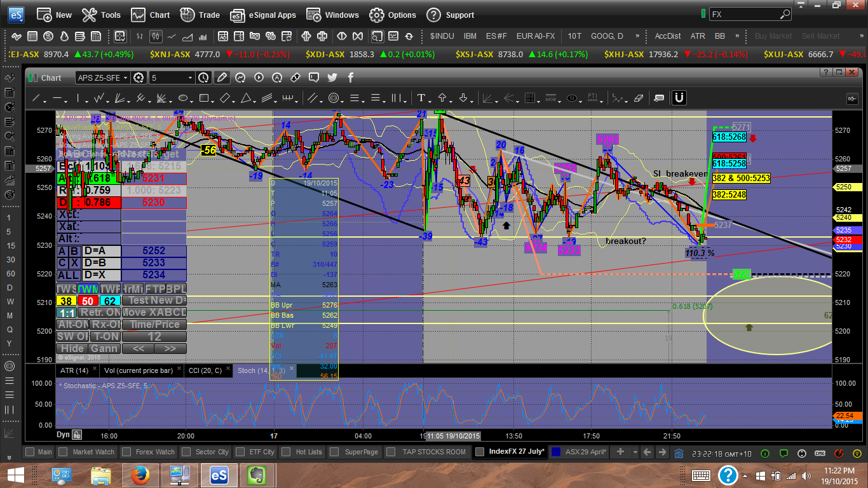The height and width of the screenshot is (488, 868).
Task: Click the $INDU symbol shortcut
Action: (x=442, y=36)
